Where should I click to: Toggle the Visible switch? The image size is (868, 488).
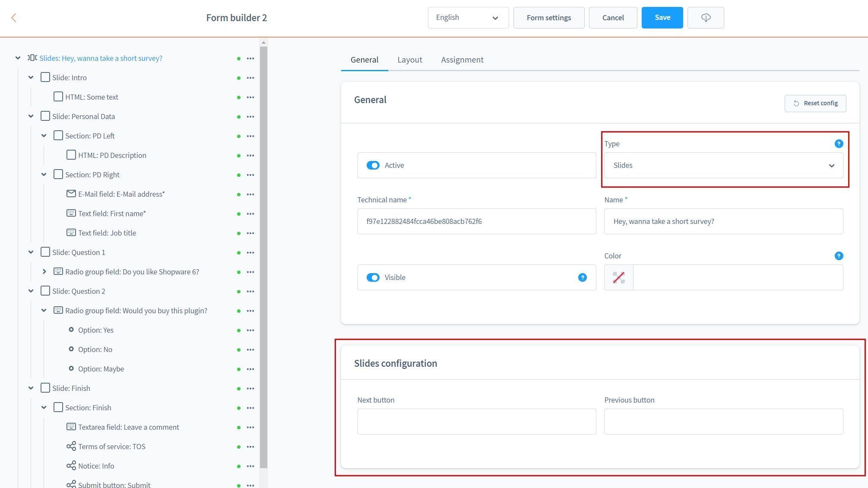click(x=373, y=277)
